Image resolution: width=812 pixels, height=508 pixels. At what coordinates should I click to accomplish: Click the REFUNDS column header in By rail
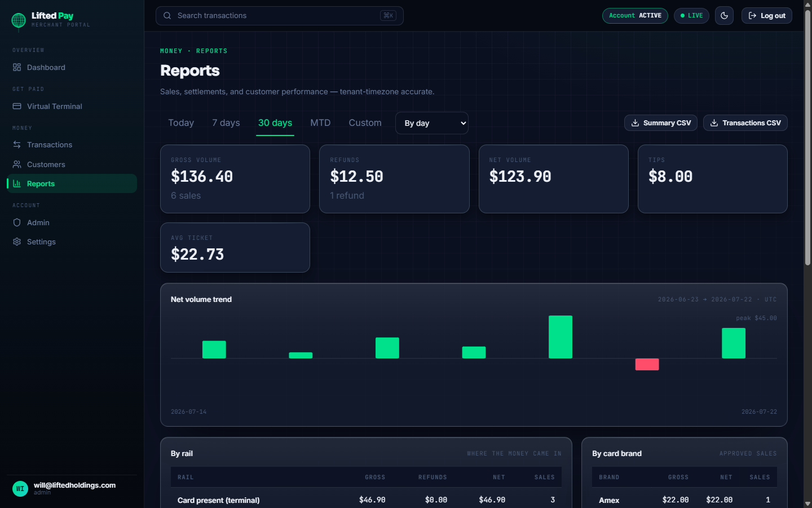pos(433,478)
